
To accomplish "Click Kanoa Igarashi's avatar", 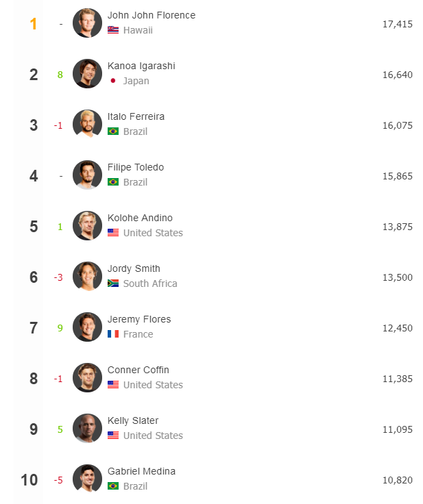I will click(x=87, y=73).
